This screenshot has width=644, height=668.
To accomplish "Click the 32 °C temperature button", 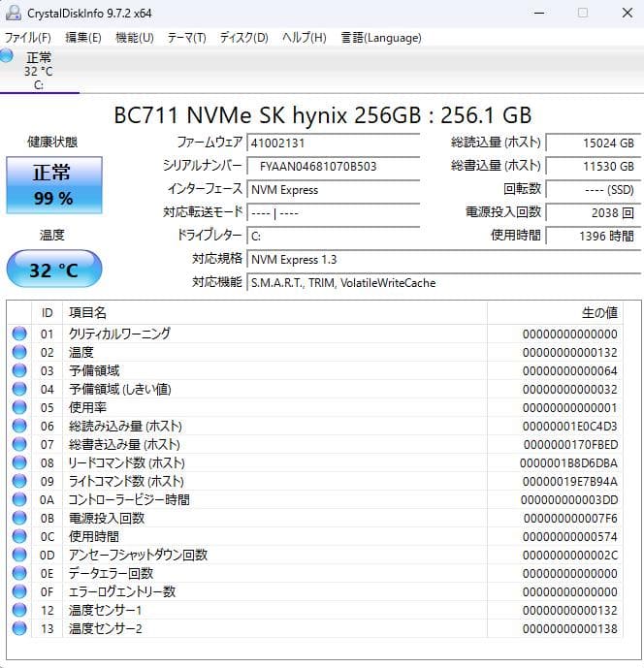I will [54, 269].
